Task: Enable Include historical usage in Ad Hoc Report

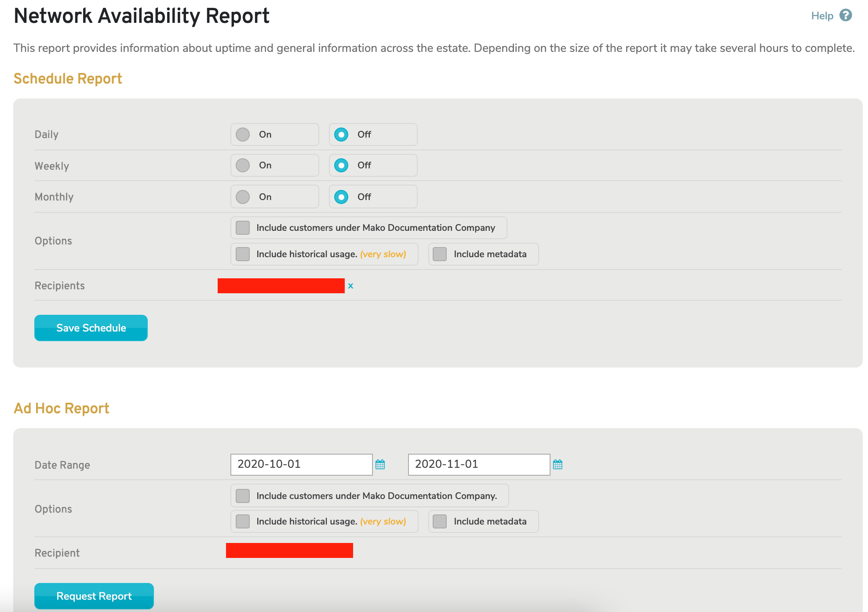Action: (x=242, y=521)
